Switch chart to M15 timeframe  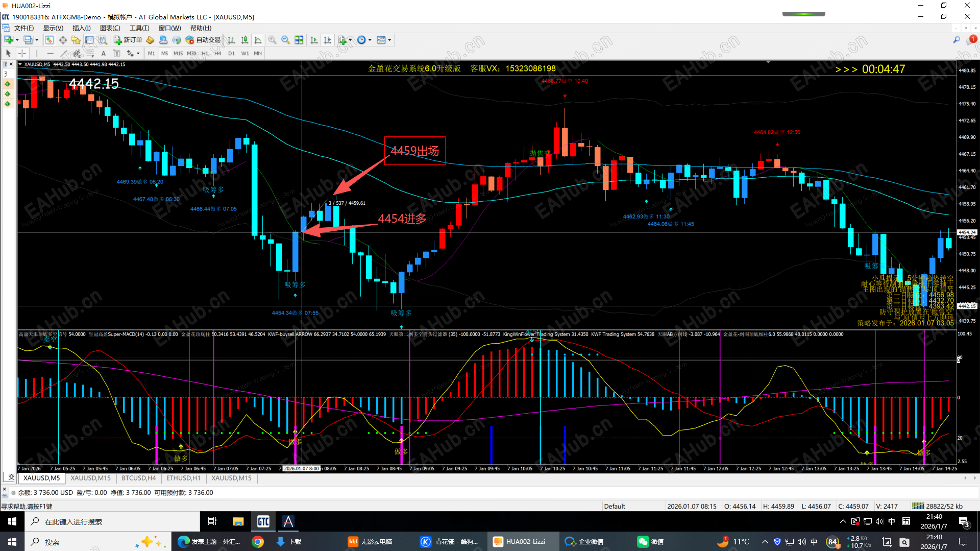point(178,53)
